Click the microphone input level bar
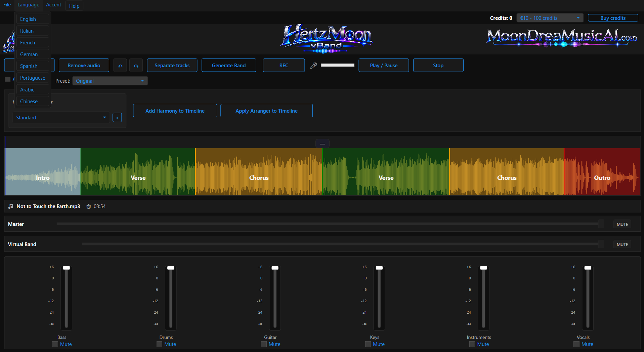Image resolution: width=644 pixels, height=352 pixels. pos(338,65)
